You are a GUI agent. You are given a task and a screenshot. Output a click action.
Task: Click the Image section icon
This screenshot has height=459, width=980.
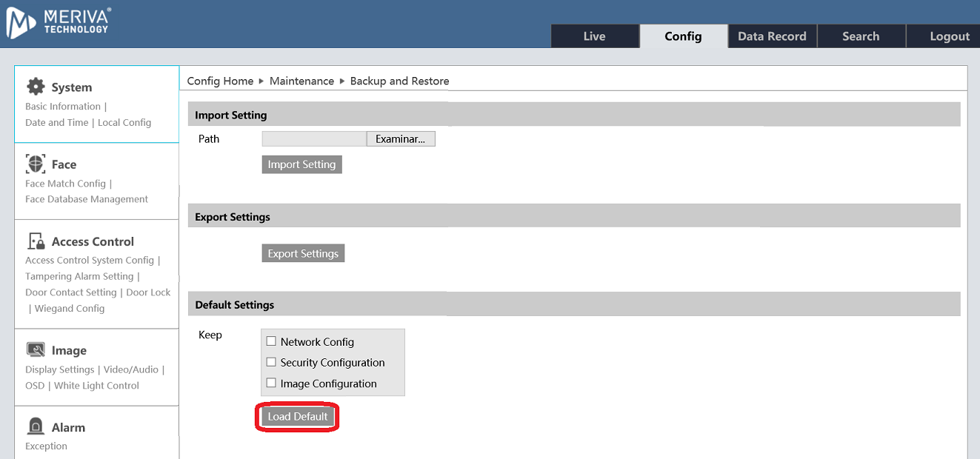[36, 350]
